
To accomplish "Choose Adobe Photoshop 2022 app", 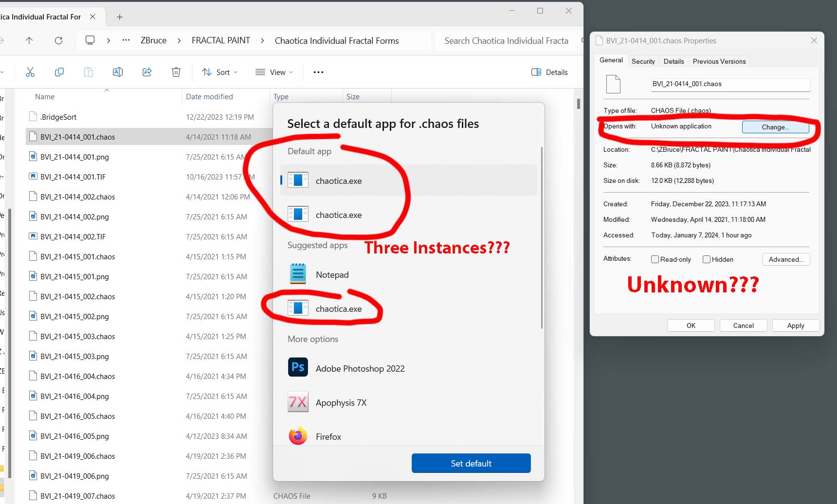I will 409,368.
